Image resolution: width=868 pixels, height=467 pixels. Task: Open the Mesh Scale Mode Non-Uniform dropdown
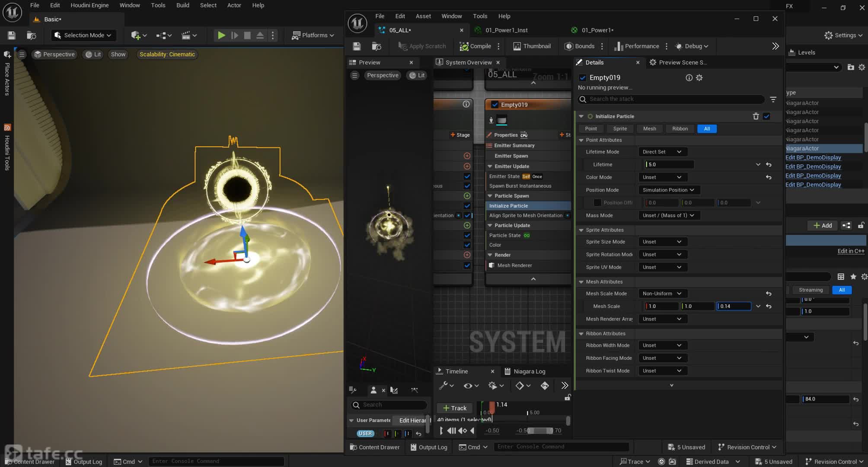coord(662,294)
